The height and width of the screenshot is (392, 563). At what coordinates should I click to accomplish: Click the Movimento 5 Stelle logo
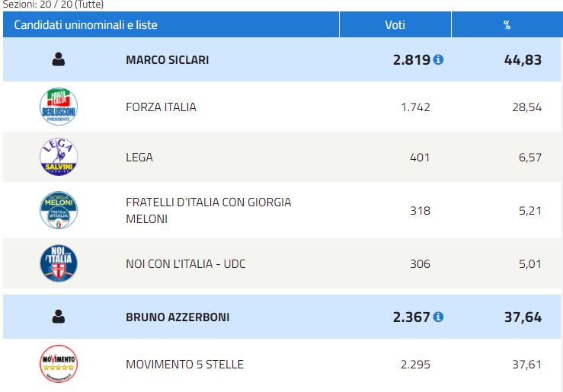59,364
